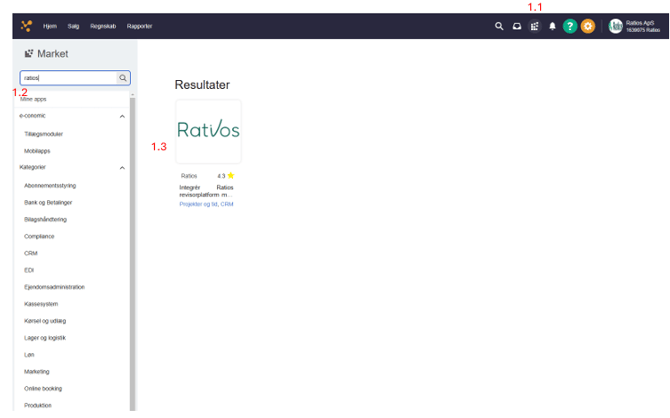Open the orange settings gear icon
The width and height of the screenshot is (670, 418).
(588, 26)
